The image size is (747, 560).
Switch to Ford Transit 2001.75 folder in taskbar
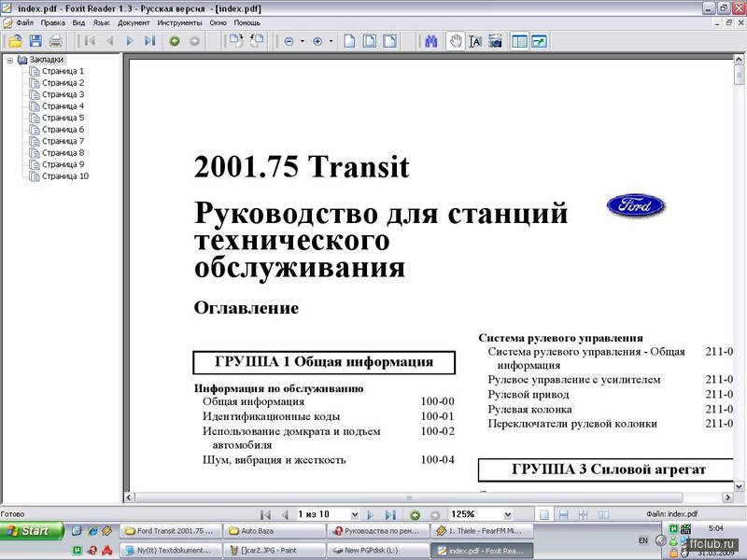click(171, 531)
